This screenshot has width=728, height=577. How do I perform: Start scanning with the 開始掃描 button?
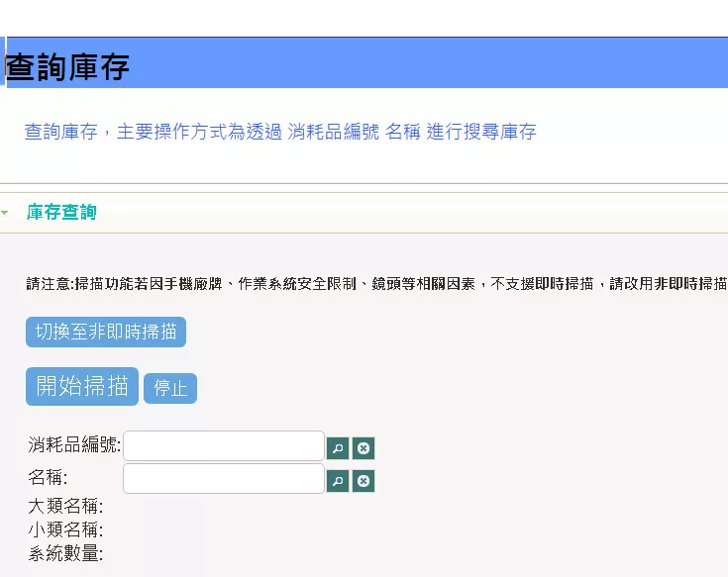tap(82, 386)
